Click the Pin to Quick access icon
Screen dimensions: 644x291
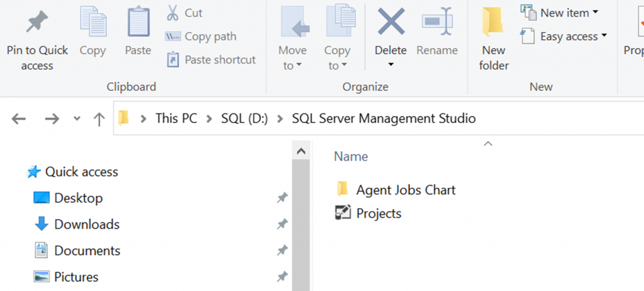click(37, 24)
